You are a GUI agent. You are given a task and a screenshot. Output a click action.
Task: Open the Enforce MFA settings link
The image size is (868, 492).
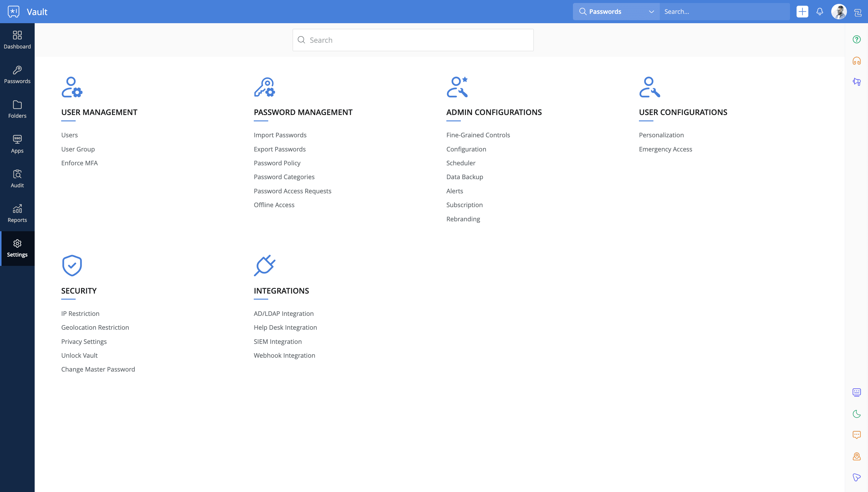[80, 163]
